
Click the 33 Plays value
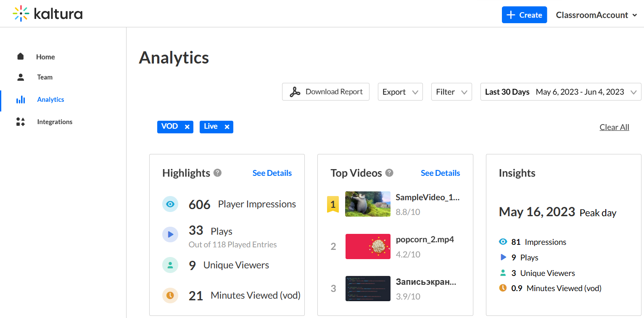click(x=196, y=231)
